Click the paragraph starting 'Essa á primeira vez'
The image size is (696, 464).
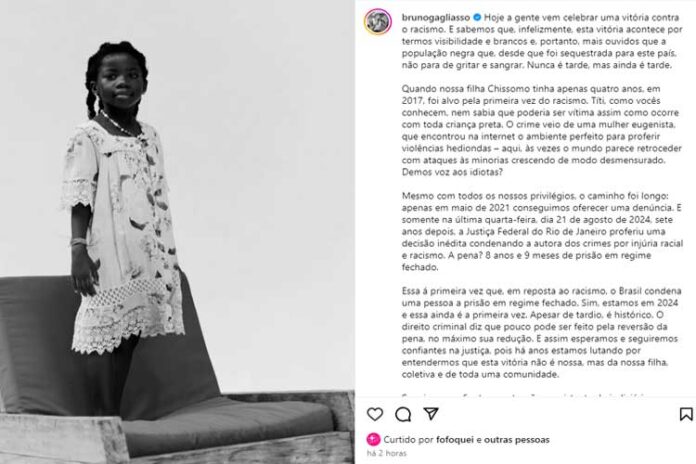tap(542, 333)
